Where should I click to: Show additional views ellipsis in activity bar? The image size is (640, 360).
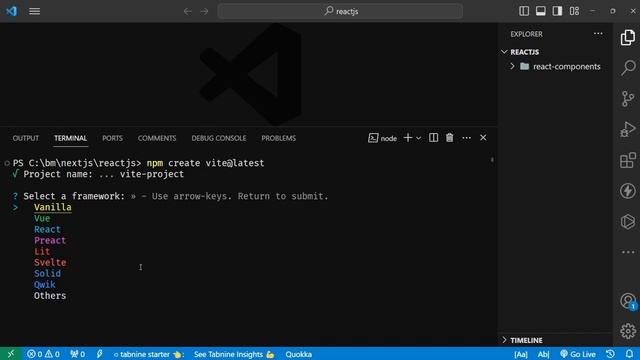click(x=628, y=252)
